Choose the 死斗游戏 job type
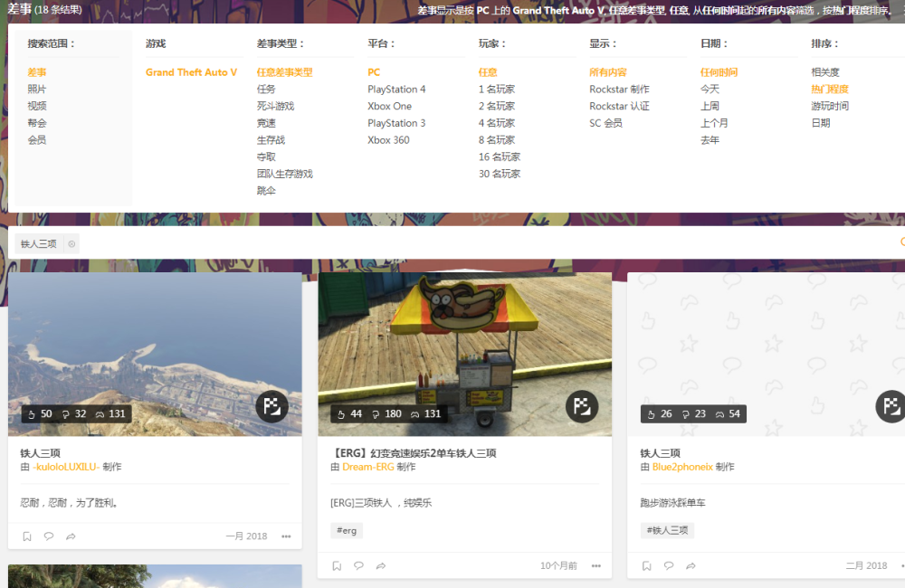The height and width of the screenshot is (588, 905). pos(275,106)
